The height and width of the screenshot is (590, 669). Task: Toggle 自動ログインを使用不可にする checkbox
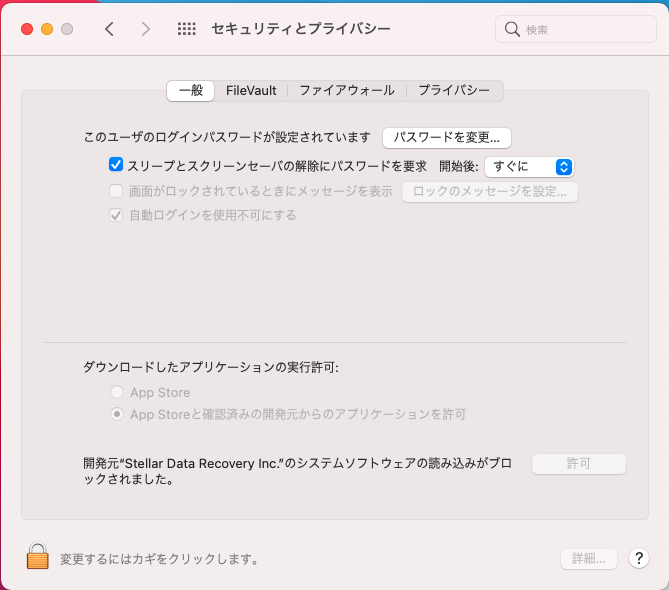tap(116, 215)
